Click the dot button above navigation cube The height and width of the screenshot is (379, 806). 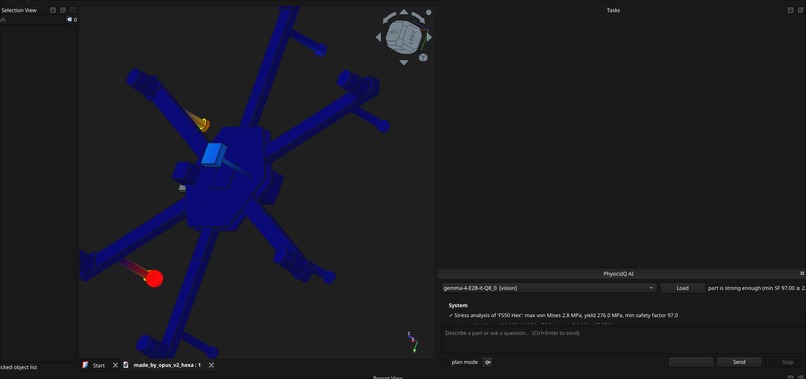(428, 12)
